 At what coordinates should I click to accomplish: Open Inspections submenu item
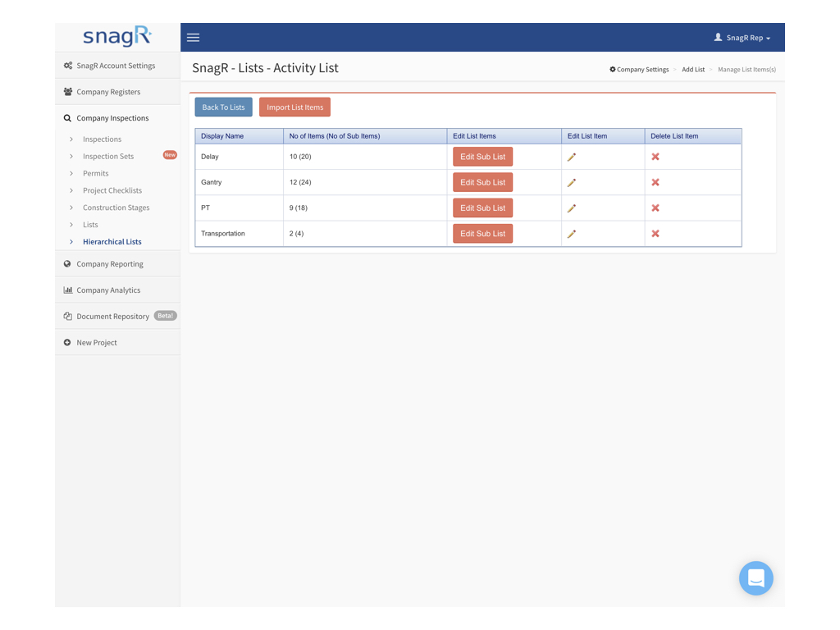(102, 139)
